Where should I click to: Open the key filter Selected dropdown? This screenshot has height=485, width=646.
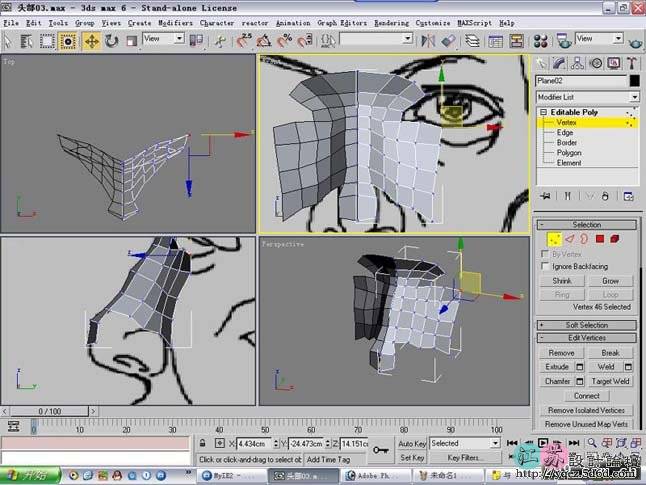click(465, 443)
